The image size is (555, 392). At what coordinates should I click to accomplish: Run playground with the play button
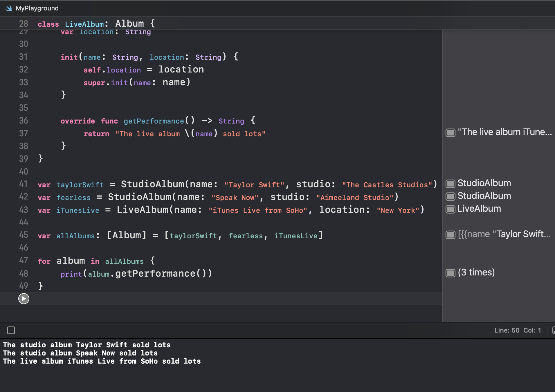[24, 299]
